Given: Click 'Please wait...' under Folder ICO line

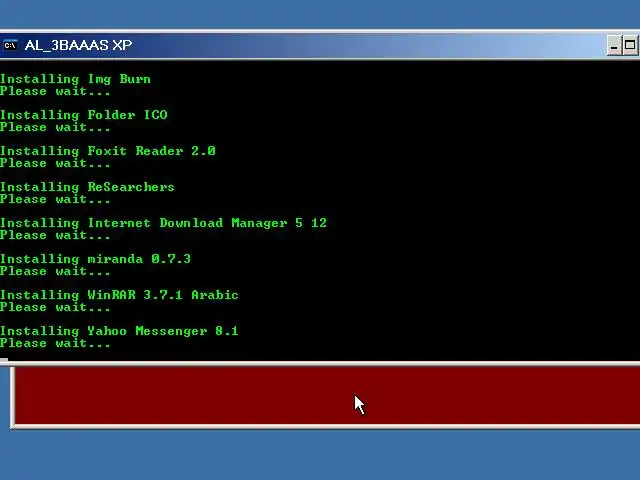Looking at the screenshot, I should 55,127.
